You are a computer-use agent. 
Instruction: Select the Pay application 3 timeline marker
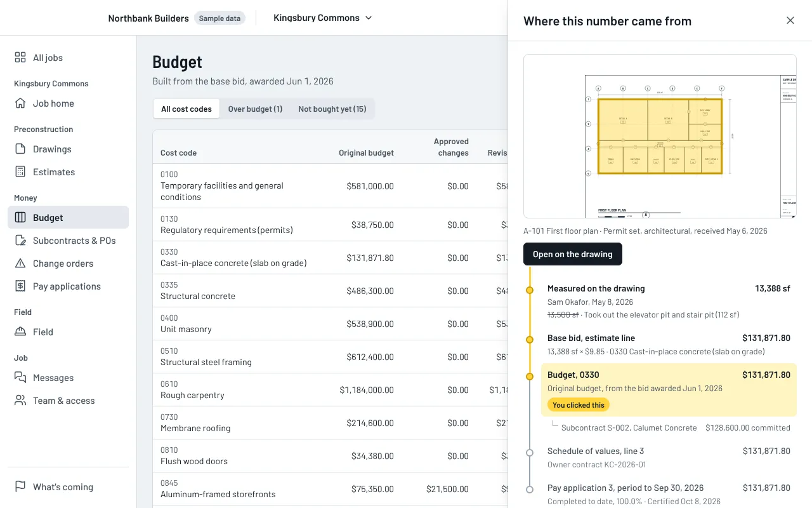(530, 490)
